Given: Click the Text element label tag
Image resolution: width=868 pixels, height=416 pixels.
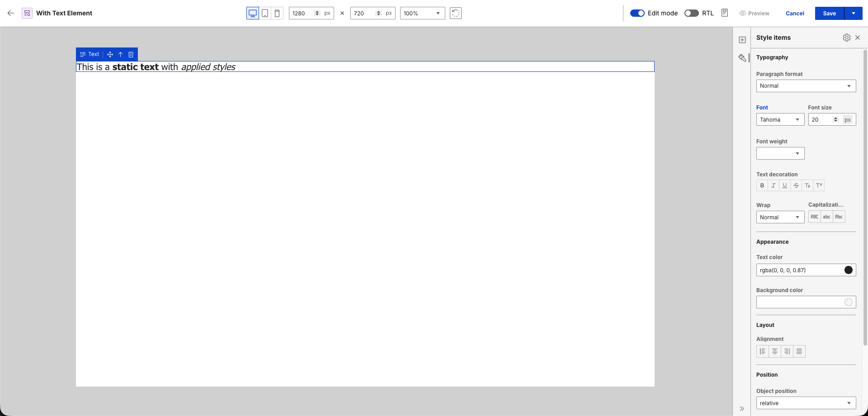Looking at the screenshot, I should coord(90,54).
